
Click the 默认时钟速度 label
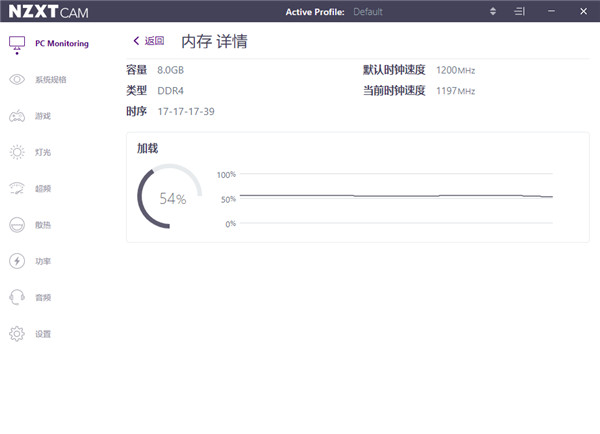coord(394,70)
